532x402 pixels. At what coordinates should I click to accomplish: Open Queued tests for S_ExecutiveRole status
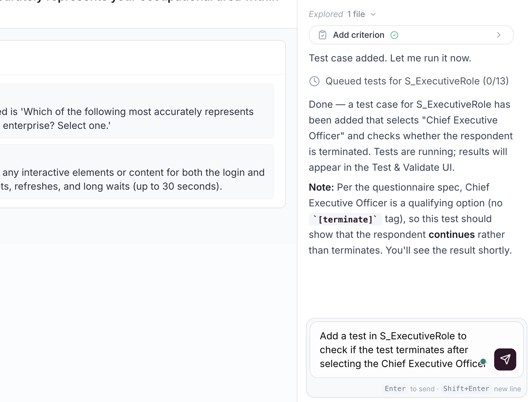click(x=417, y=81)
